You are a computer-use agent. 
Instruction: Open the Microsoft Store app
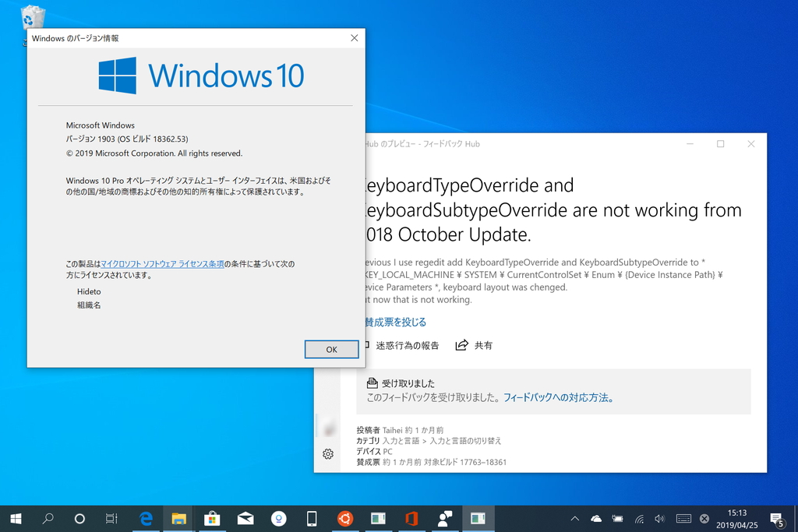point(212,518)
